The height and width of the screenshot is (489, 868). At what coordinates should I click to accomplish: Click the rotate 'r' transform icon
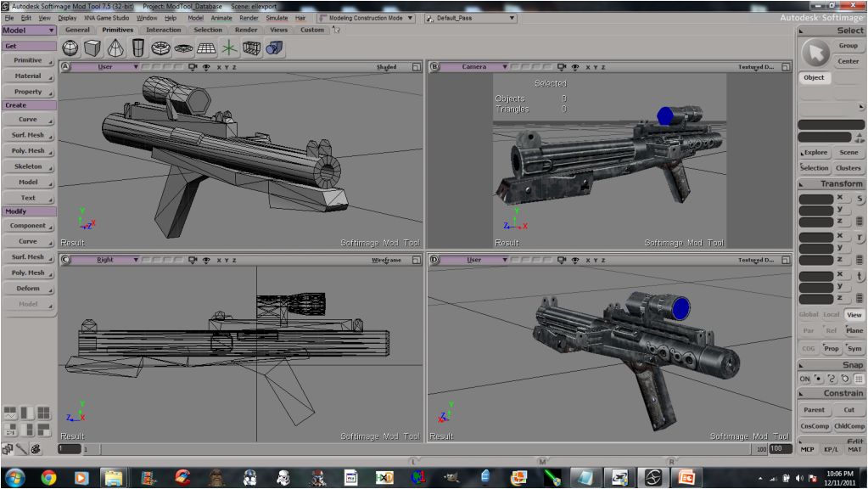[x=860, y=238]
